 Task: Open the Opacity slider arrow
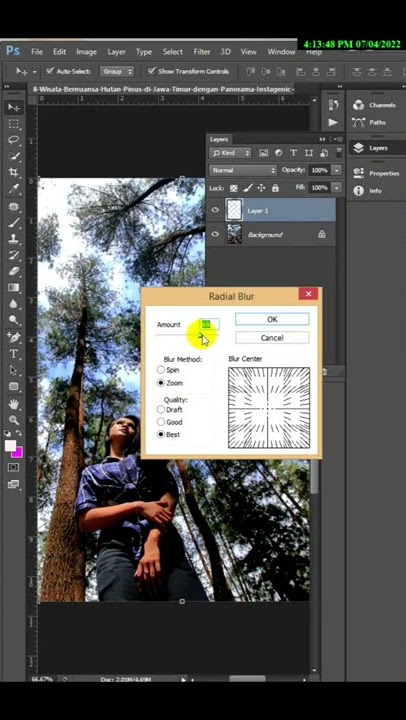[x=338, y=170]
